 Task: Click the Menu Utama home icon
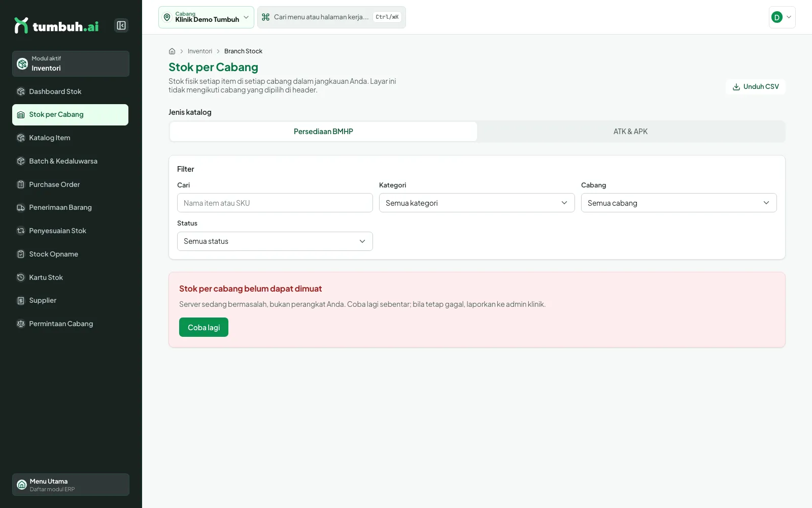pos(22,485)
